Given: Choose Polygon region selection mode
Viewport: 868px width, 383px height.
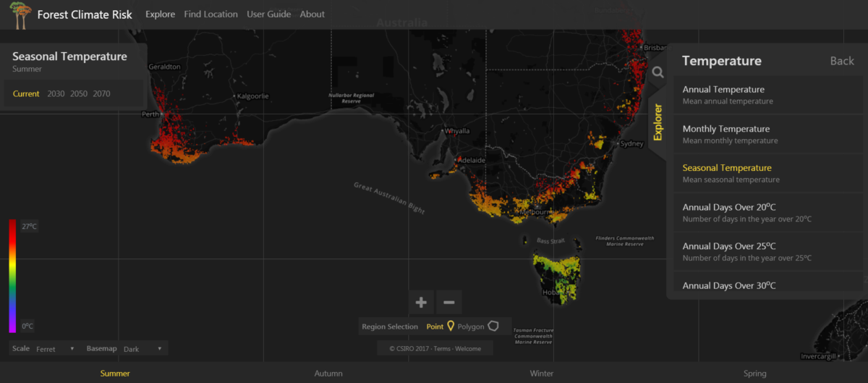Looking at the screenshot, I should (x=471, y=327).
